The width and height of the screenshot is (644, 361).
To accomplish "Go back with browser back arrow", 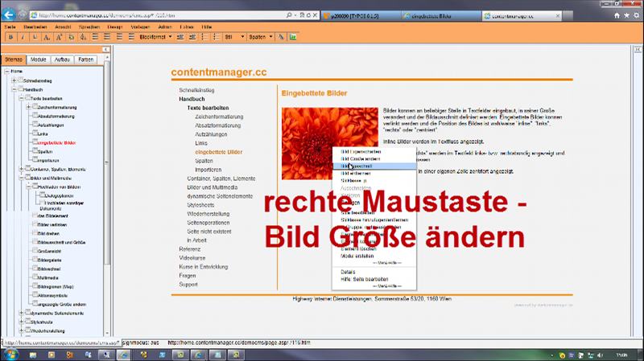I will 8,15.
